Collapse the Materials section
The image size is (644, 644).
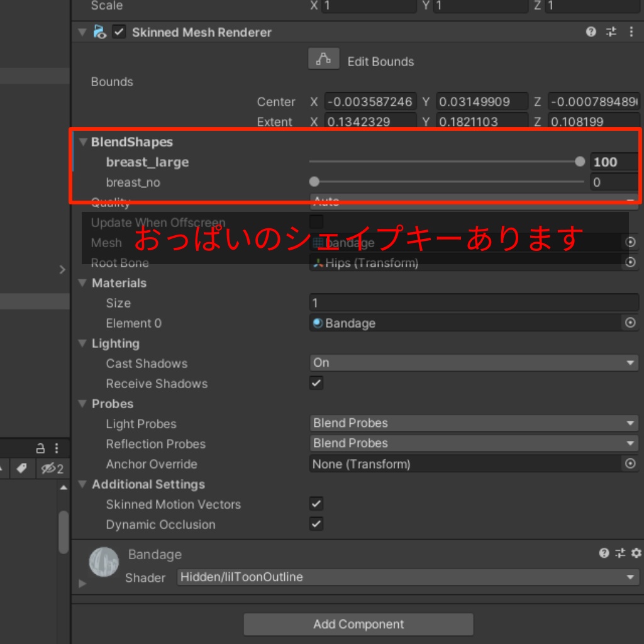tap(82, 282)
